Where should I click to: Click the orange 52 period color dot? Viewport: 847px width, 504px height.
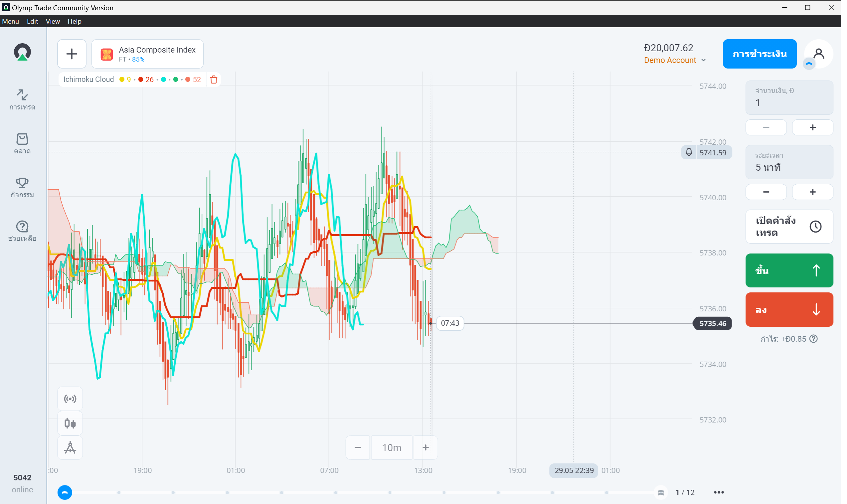click(x=188, y=80)
